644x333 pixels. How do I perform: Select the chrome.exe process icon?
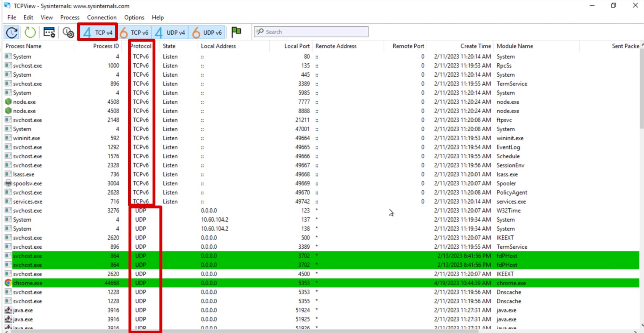tap(8, 283)
